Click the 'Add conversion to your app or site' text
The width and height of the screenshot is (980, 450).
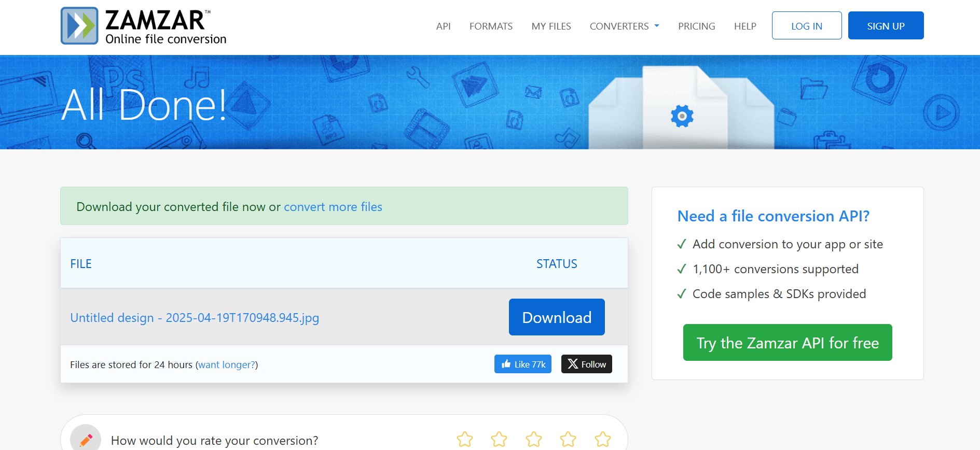(788, 244)
